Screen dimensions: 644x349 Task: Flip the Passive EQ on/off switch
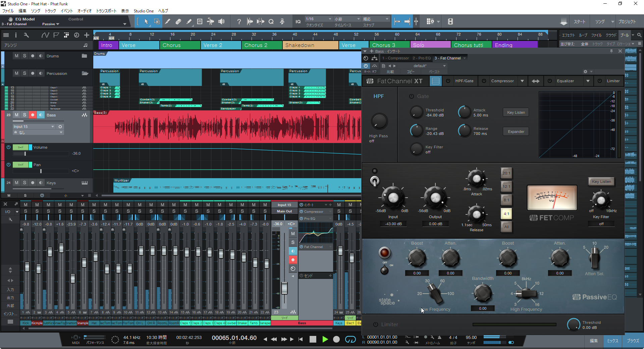click(x=384, y=269)
